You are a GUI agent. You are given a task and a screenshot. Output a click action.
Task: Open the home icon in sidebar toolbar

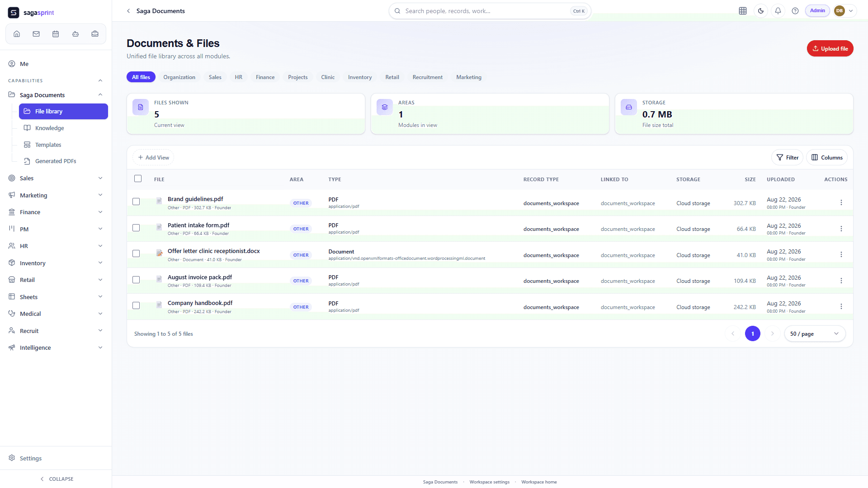click(x=17, y=34)
